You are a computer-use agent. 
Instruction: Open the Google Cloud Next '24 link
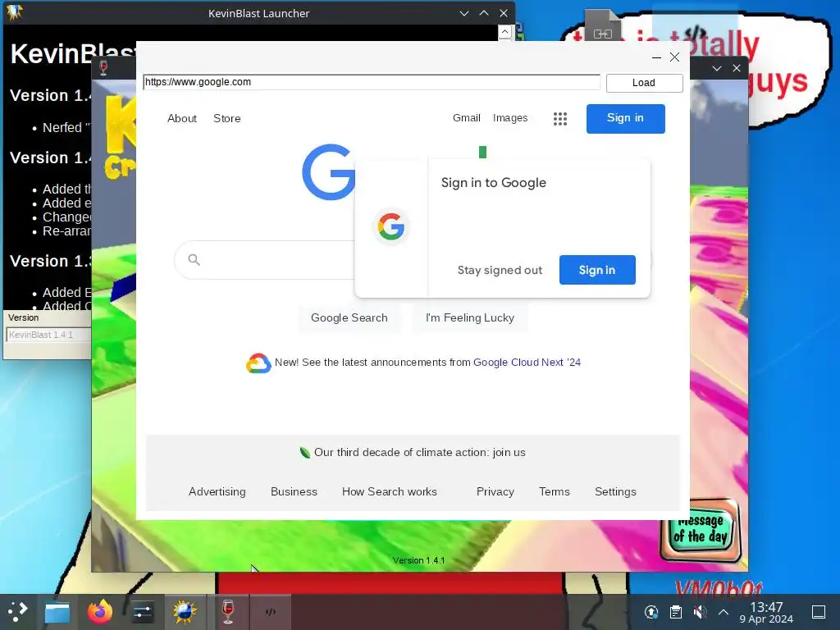527,362
